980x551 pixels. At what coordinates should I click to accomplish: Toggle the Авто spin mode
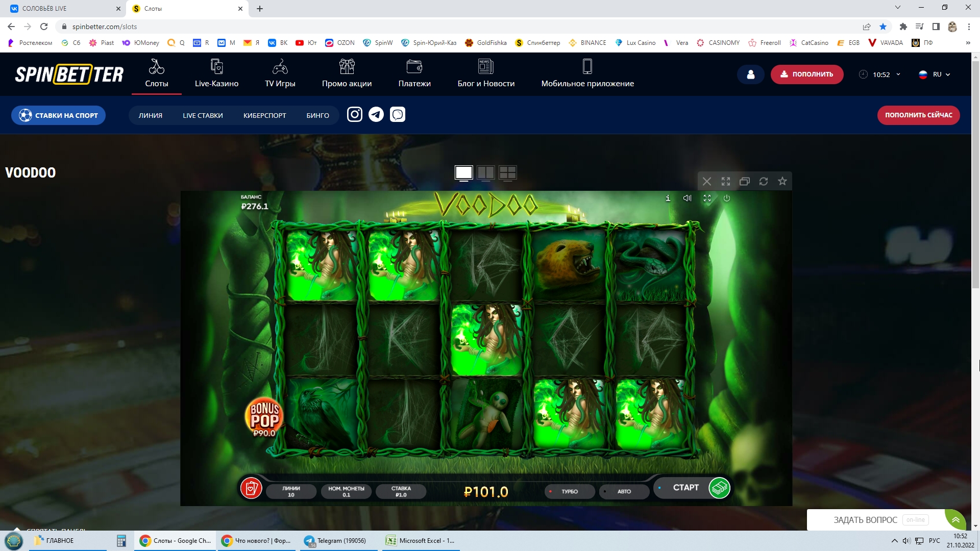tap(624, 491)
